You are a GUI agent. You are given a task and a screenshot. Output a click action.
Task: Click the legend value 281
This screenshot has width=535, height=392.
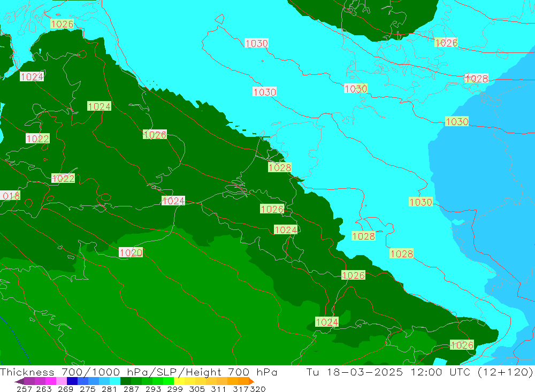click(x=109, y=389)
